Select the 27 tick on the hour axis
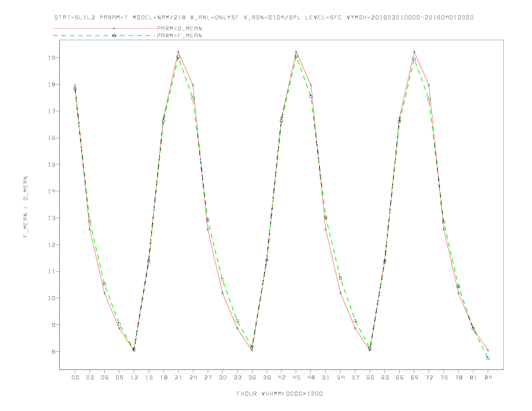This screenshot has width=532, height=411. [208, 377]
